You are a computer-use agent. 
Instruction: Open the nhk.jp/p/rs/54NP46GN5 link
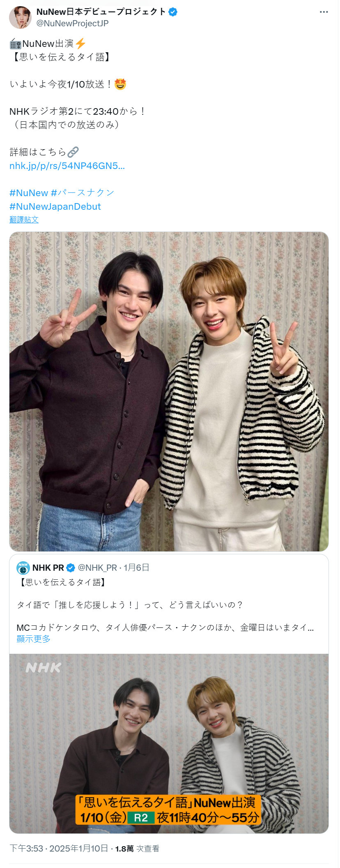click(x=67, y=166)
